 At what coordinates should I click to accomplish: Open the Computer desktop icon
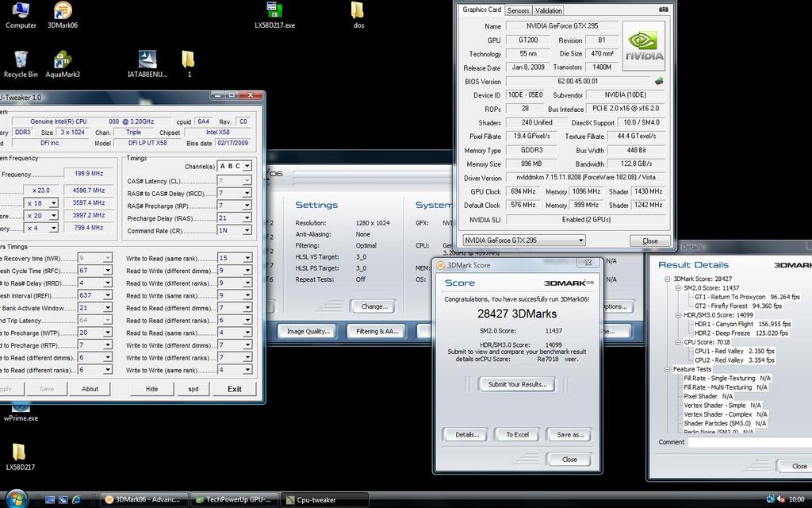tap(21, 15)
